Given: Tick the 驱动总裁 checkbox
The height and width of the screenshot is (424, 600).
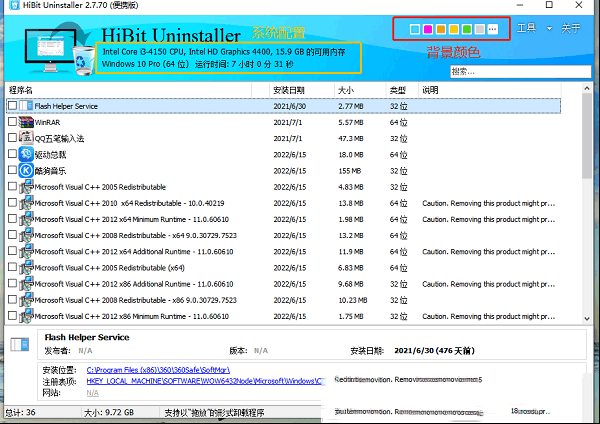Looking at the screenshot, I should [12, 153].
